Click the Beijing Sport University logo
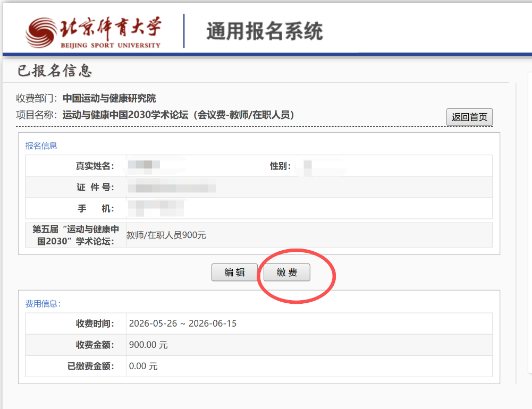 click(x=93, y=32)
